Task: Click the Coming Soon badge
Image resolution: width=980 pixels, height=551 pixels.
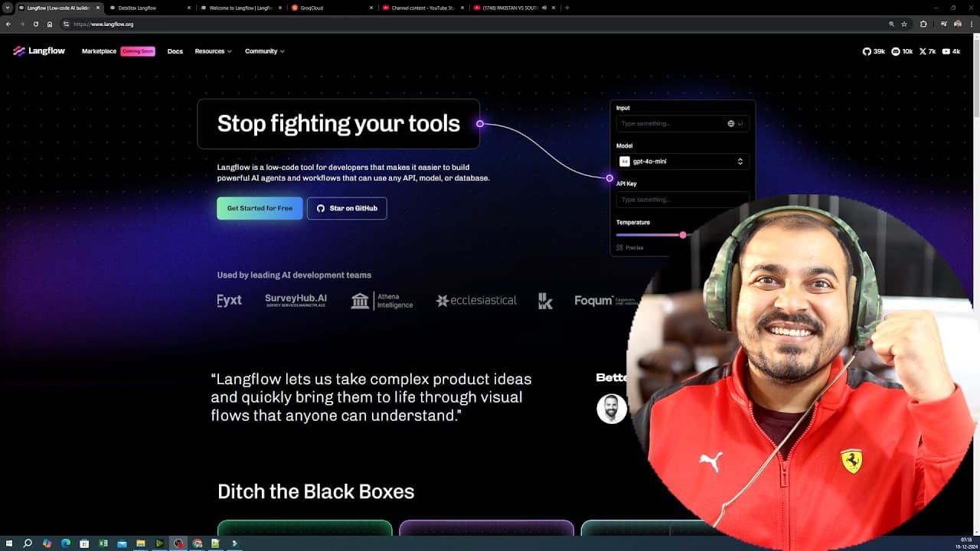Action: [138, 51]
